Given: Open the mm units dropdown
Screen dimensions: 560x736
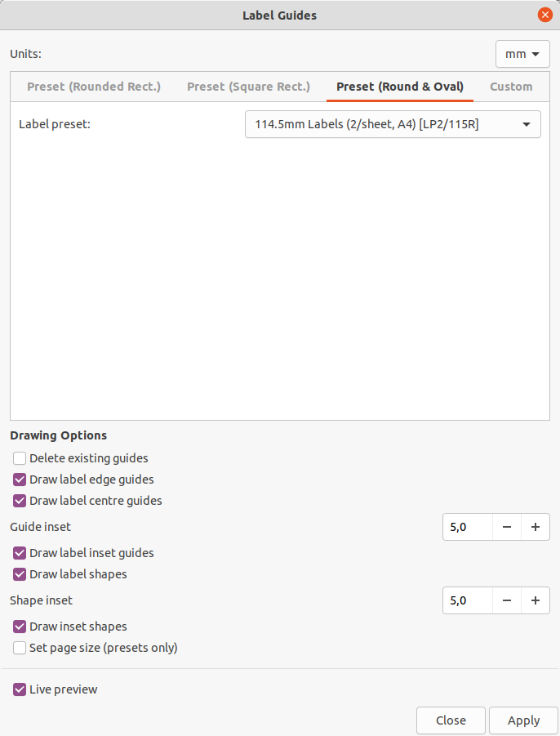Looking at the screenshot, I should (522, 54).
